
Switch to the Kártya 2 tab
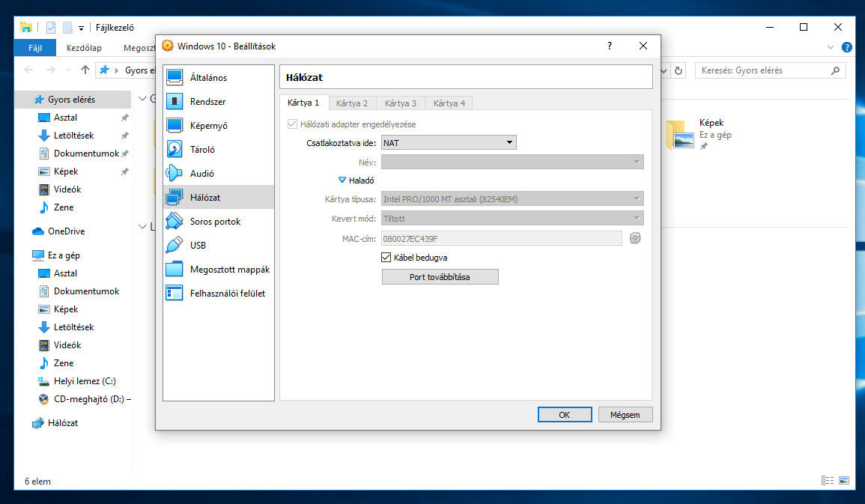(352, 103)
